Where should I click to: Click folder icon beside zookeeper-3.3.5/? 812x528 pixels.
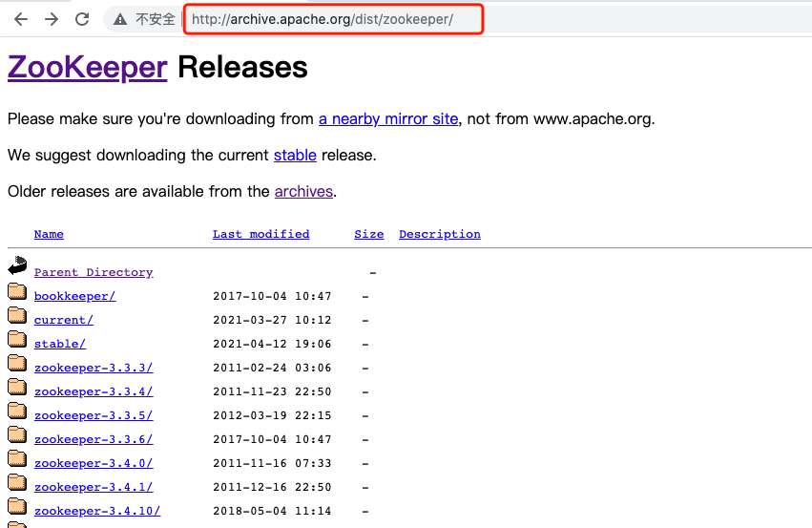coord(17,411)
